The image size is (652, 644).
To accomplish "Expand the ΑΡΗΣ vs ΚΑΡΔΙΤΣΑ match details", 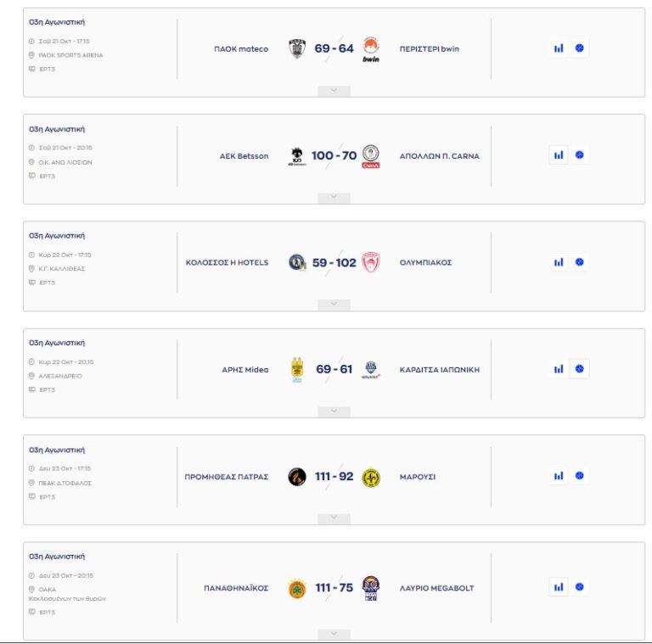I will (334, 411).
